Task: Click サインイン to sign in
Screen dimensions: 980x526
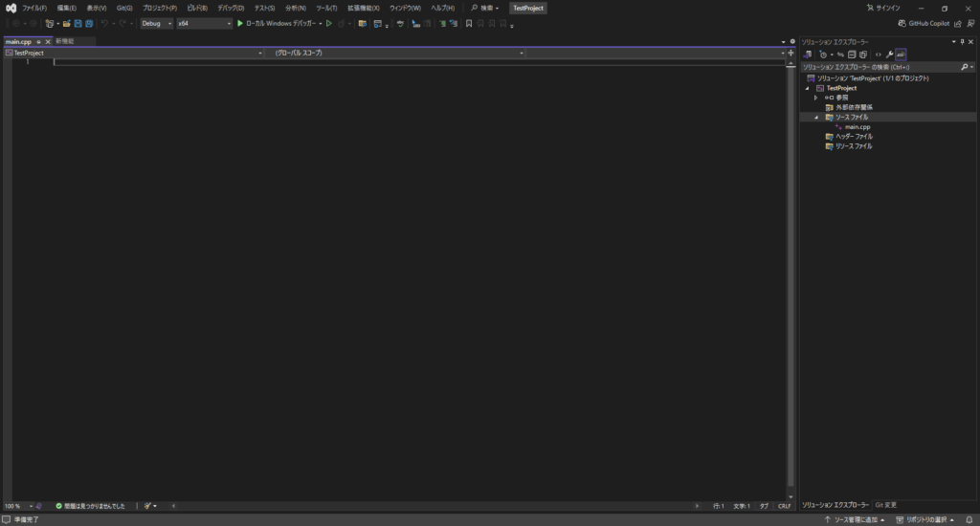Action: (x=883, y=8)
